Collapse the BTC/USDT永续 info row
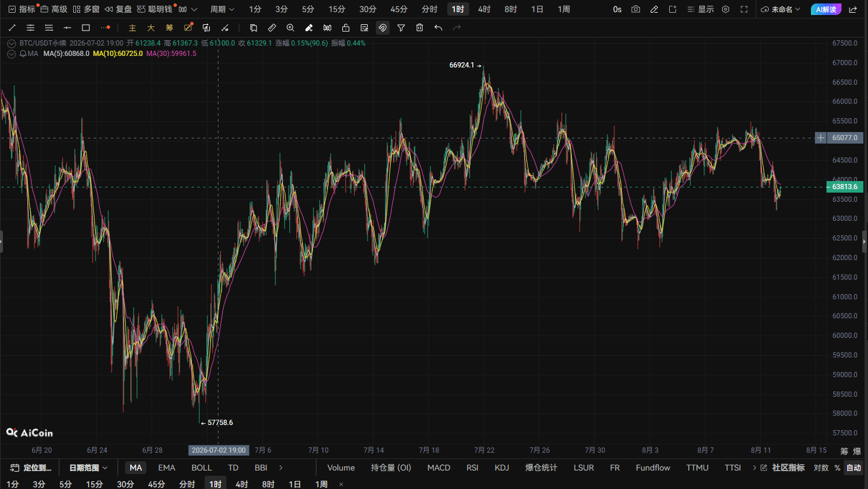The height and width of the screenshot is (489, 868). (x=12, y=43)
